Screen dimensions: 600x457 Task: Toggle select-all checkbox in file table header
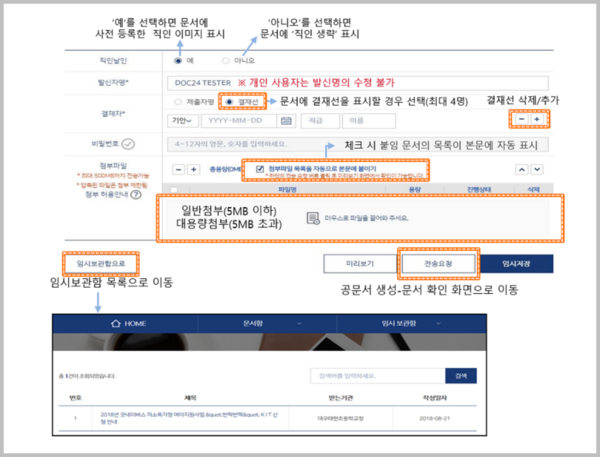[174, 189]
